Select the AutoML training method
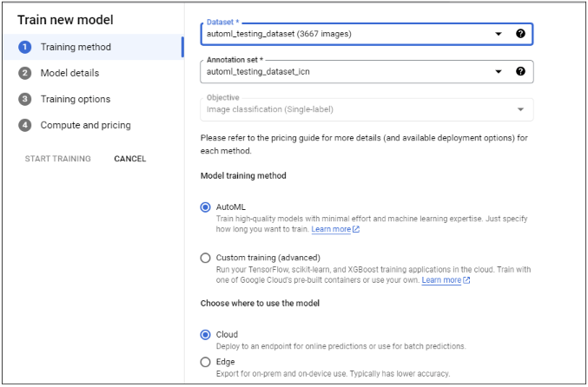 [x=205, y=207]
